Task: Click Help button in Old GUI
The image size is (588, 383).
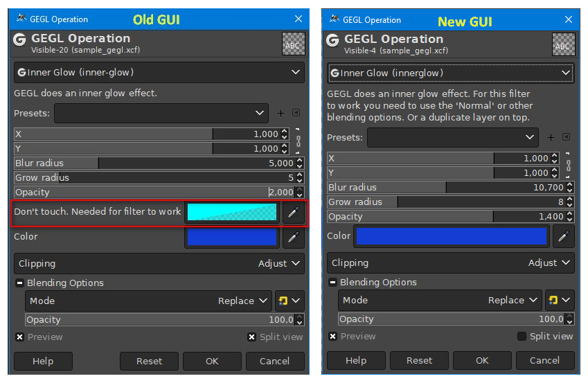Action: pos(43,362)
